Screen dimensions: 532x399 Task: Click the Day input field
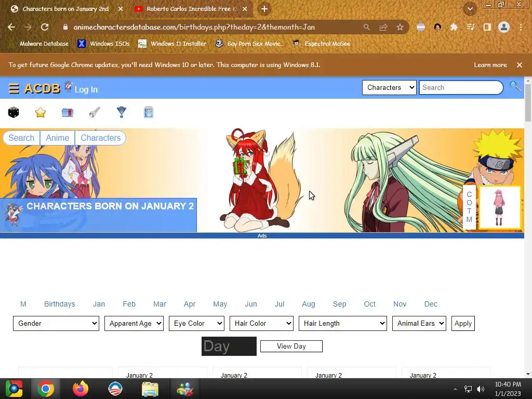229,347
